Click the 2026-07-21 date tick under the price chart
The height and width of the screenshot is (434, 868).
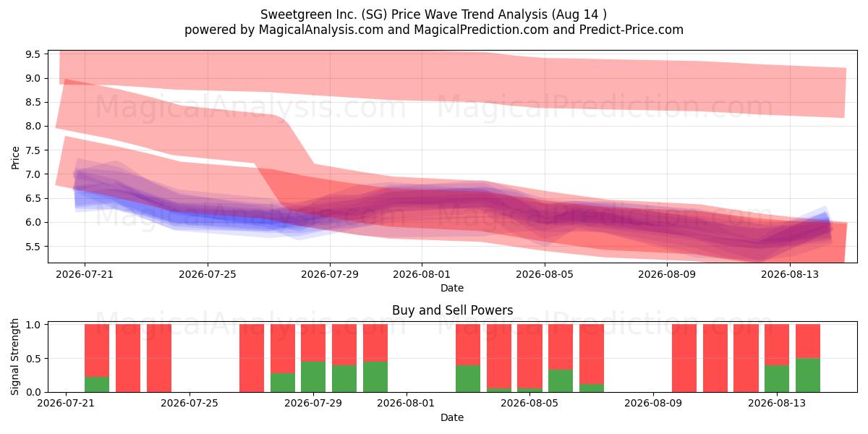pyautogui.click(x=85, y=274)
